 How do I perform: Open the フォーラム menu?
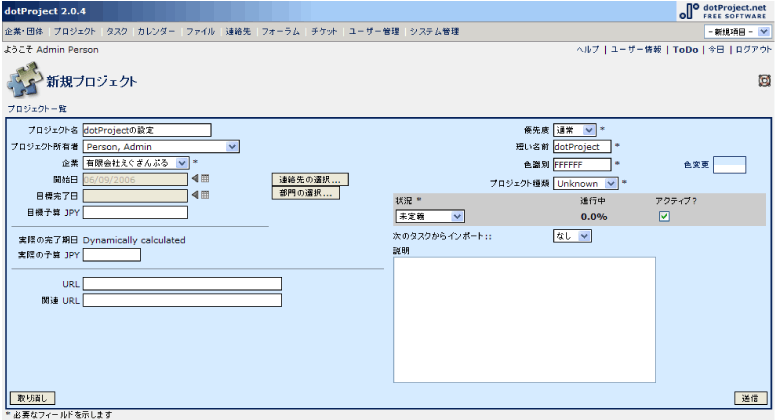[281, 31]
